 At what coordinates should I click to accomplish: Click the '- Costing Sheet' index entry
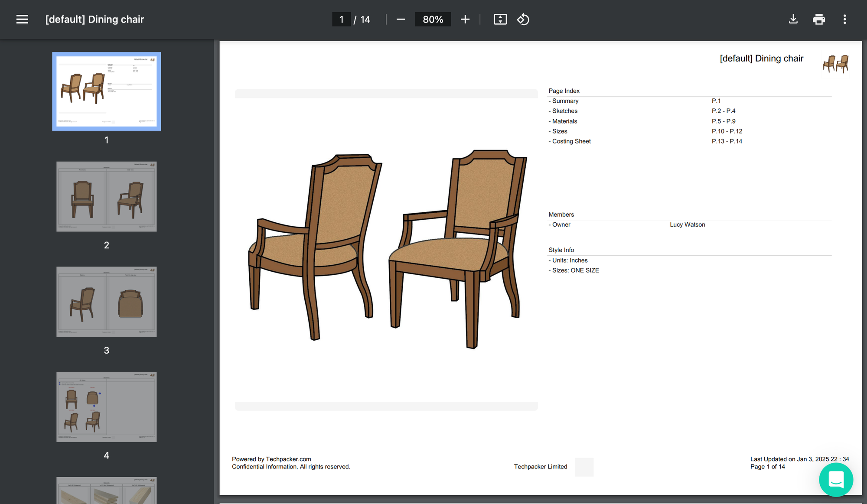(x=570, y=141)
